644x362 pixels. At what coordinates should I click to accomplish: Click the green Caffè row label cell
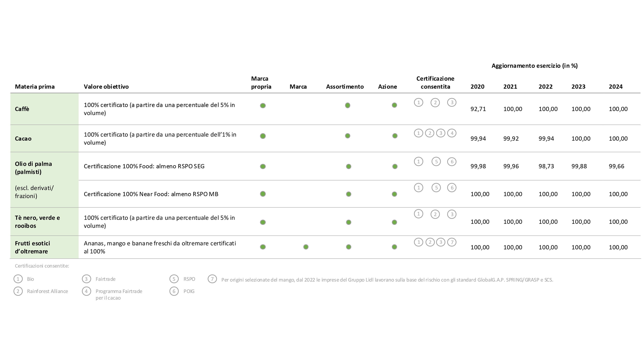coord(44,109)
